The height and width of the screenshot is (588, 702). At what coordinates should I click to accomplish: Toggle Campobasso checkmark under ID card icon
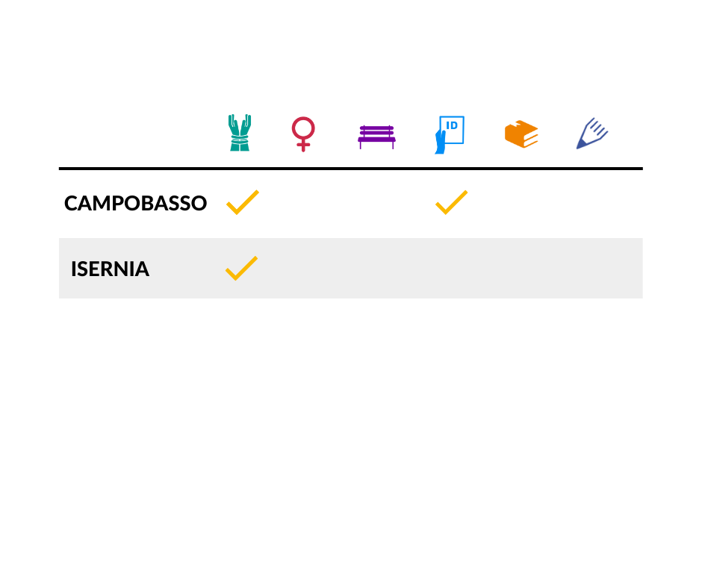pos(451,202)
